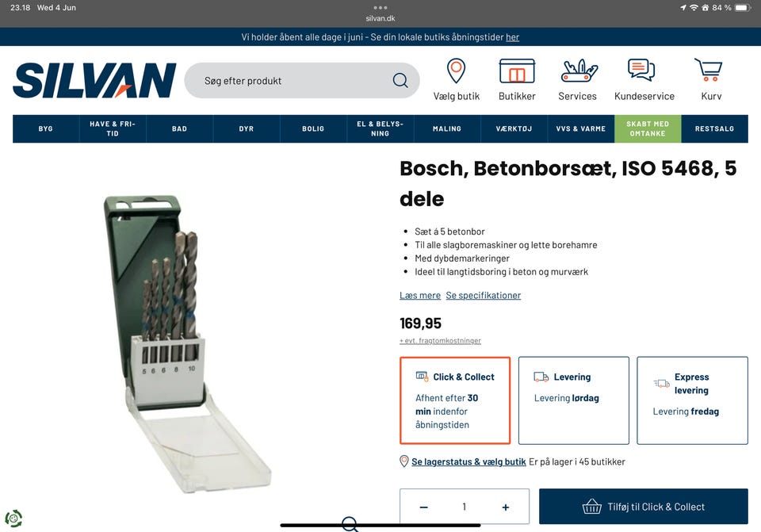Increase quantity with the plus button
The height and width of the screenshot is (532, 761).
[505, 507]
